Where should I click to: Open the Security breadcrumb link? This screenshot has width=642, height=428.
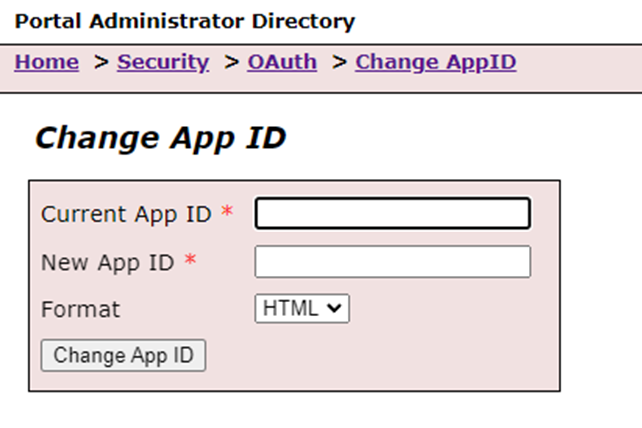pos(163,62)
